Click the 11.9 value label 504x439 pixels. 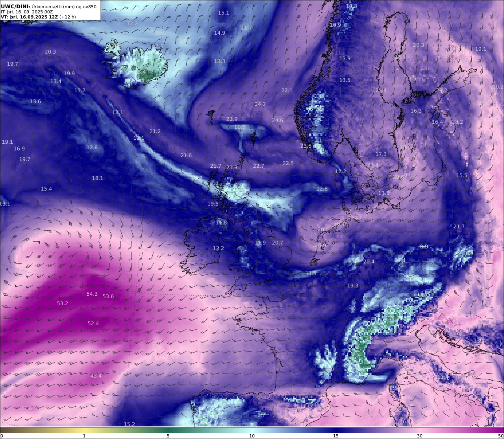(260, 243)
